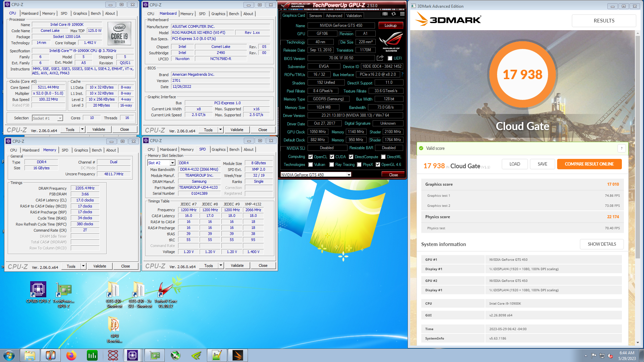
Task: Click the thermometer app in the taskbar
Action: coord(51,355)
